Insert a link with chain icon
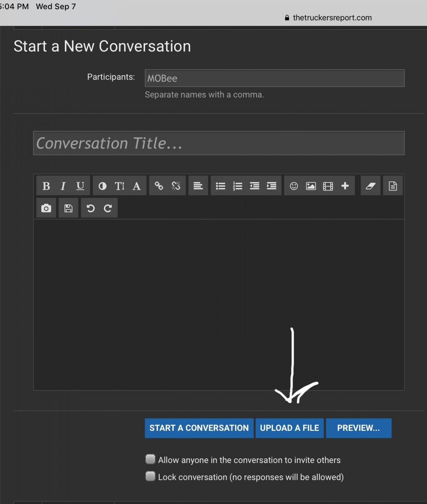 pyautogui.click(x=159, y=186)
